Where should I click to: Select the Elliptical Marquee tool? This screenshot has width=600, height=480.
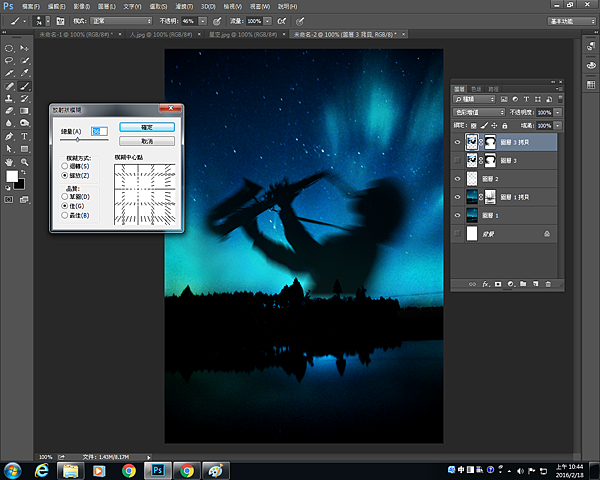(9, 48)
